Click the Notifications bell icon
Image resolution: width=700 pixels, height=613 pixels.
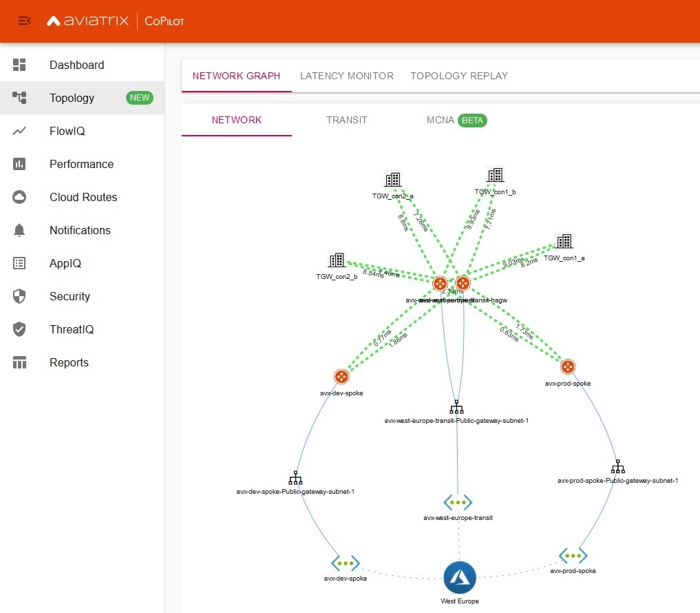click(x=19, y=230)
